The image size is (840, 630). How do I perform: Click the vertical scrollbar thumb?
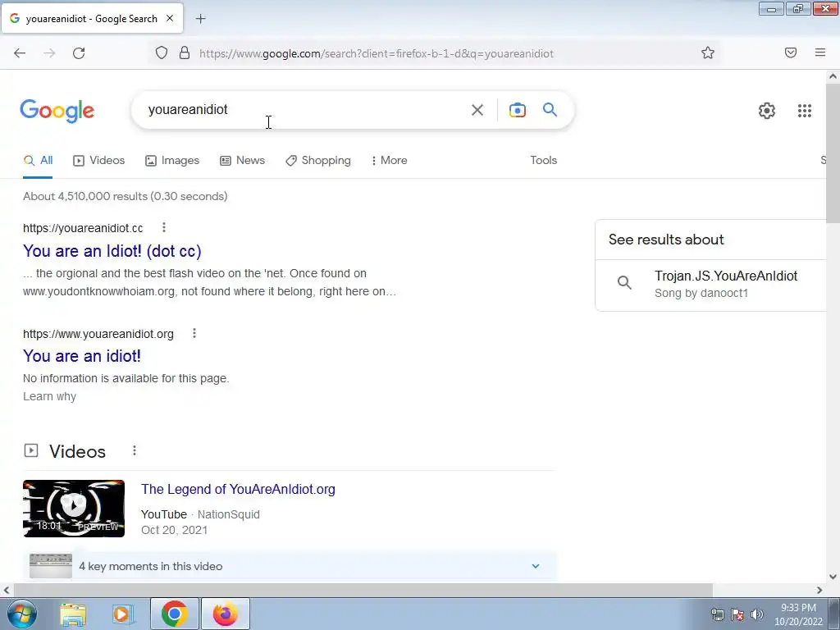click(x=833, y=153)
